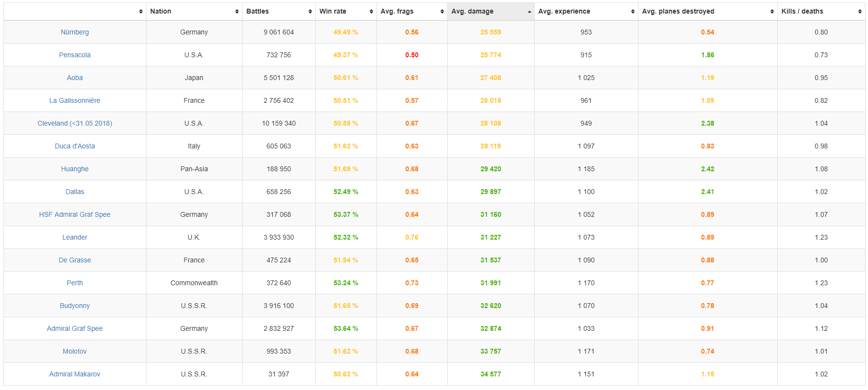This screenshot has height=390, width=868.
Task: Click sort arrows in ship name column header
Action: pyautogui.click(x=141, y=12)
